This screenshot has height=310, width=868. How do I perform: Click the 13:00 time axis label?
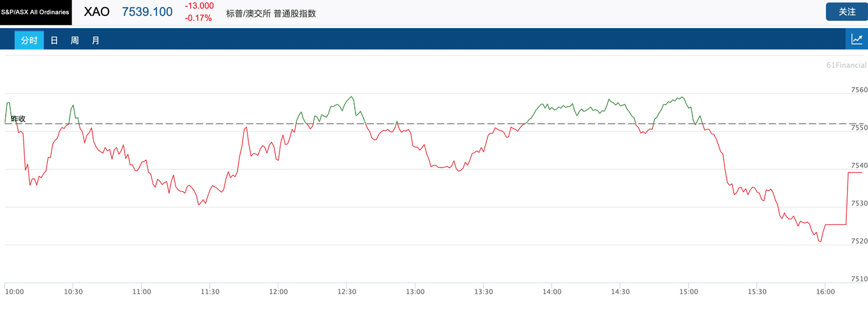point(415,291)
